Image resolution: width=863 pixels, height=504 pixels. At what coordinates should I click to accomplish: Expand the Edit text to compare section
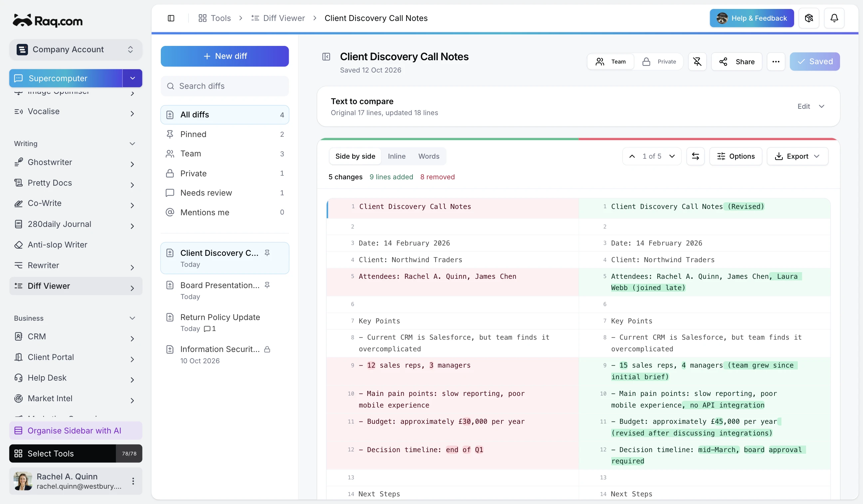pyautogui.click(x=811, y=106)
